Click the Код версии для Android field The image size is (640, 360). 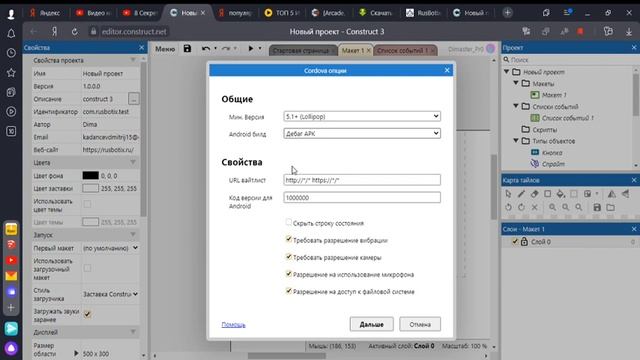click(x=362, y=198)
